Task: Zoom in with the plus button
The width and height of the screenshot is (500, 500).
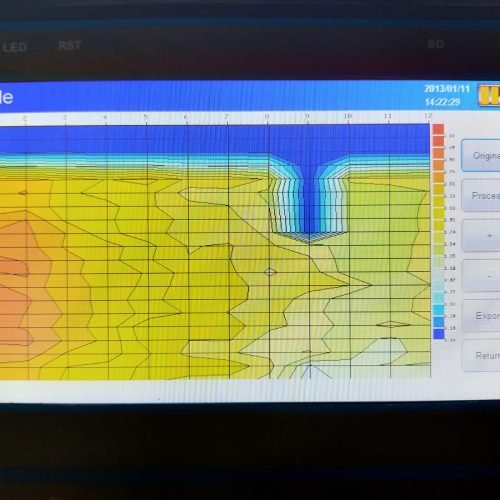Action: (x=481, y=236)
